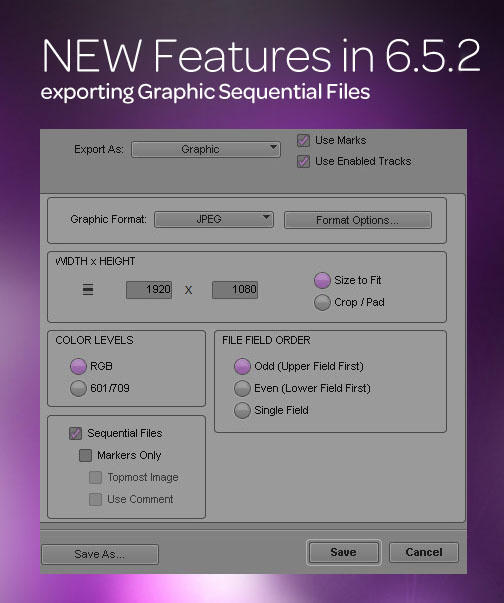
Task: Select 601/709 color levels
Action: 78,388
